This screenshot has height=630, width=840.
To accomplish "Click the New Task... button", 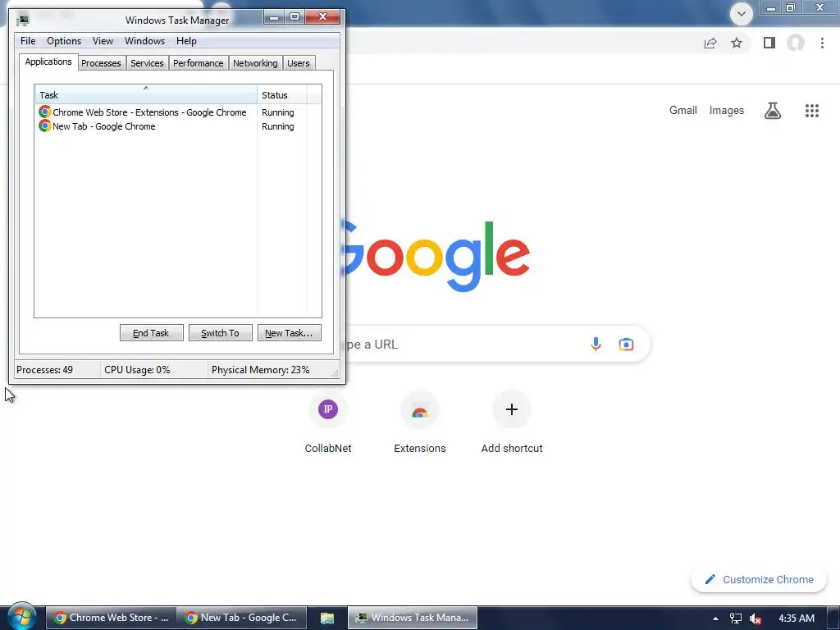I will tap(290, 333).
